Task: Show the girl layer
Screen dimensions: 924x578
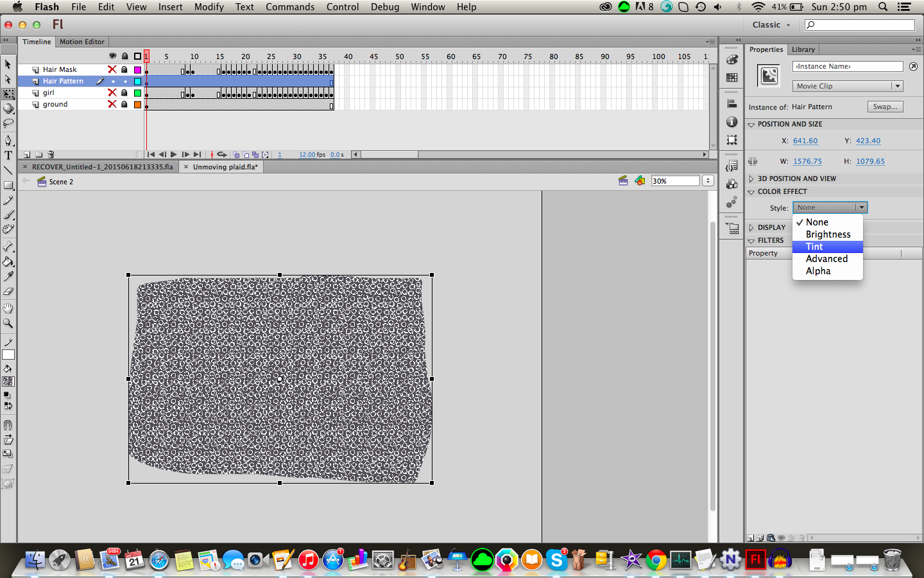Action: point(112,92)
